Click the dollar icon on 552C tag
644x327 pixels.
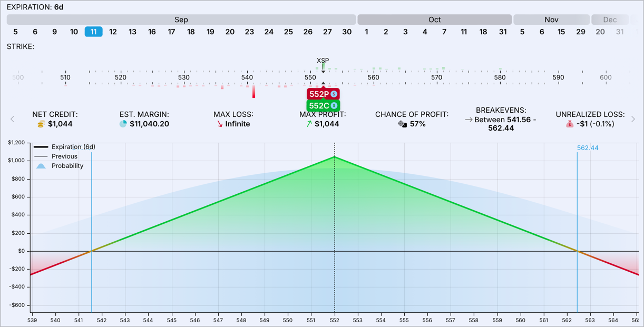click(334, 106)
